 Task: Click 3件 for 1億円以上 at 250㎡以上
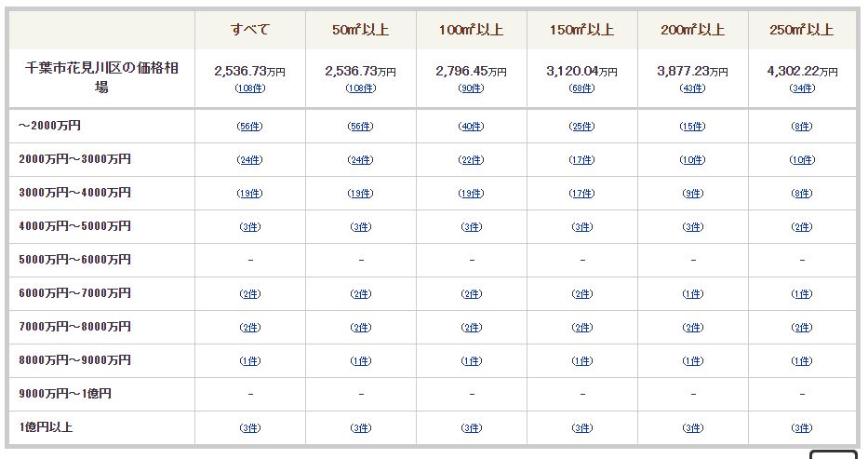pyautogui.click(x=802, y=428)
